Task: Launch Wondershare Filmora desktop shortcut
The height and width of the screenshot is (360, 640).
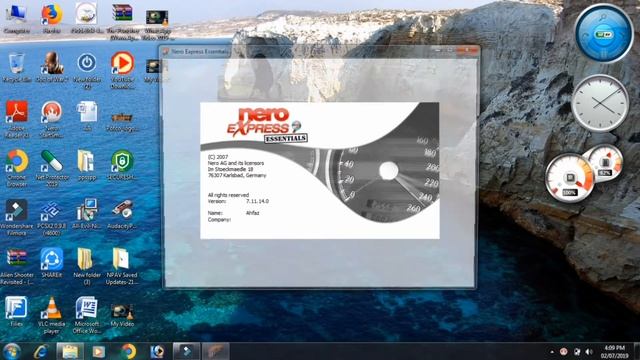Action: (x=16, y=217)
